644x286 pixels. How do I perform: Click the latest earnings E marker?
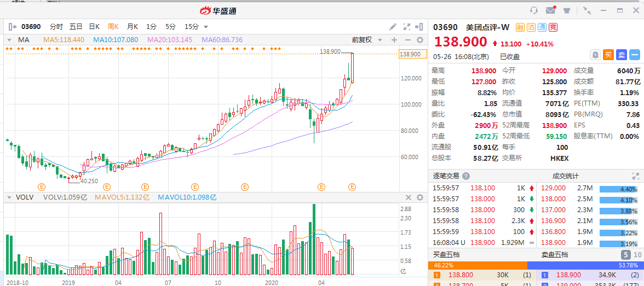tap(353, 187)
